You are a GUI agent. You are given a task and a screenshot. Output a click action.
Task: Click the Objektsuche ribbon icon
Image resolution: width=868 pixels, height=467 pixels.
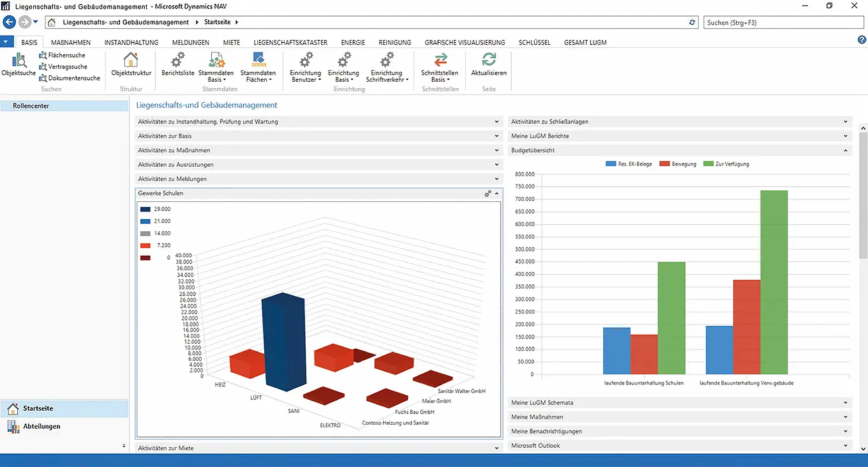pyautogui.click(x=19, y=62)
